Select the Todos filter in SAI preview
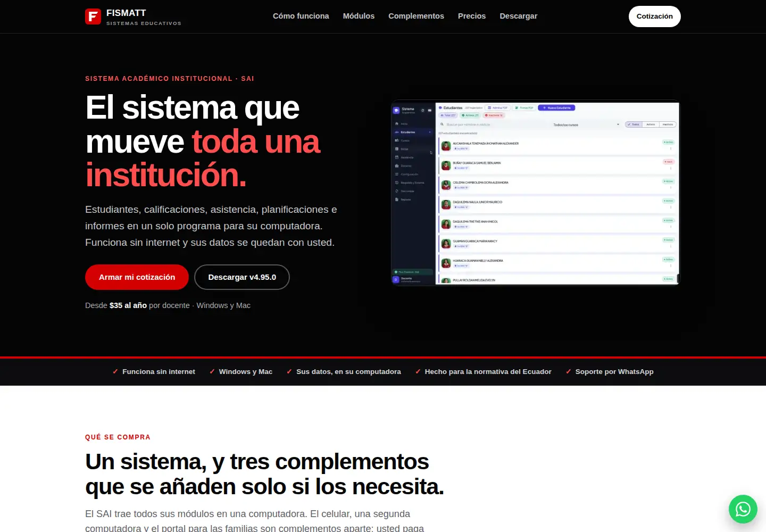The width and height of the screenshot is (766, 532). pos(634,124)
